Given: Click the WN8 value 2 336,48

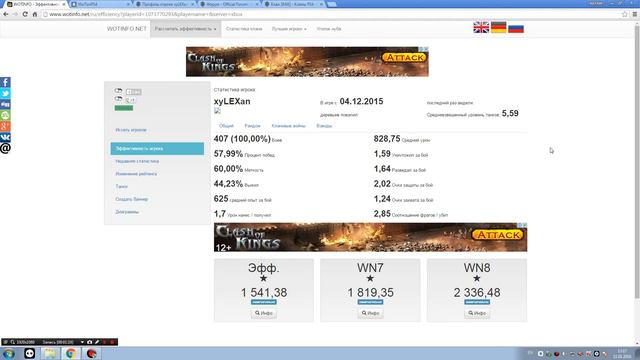Looking at the screenshot, I should pos(477,292).
